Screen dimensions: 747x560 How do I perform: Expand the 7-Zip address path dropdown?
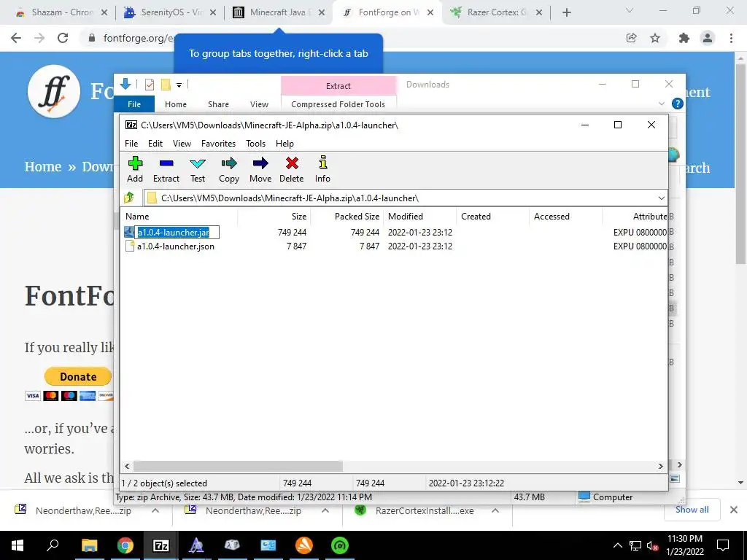click(x=661, y=198)
